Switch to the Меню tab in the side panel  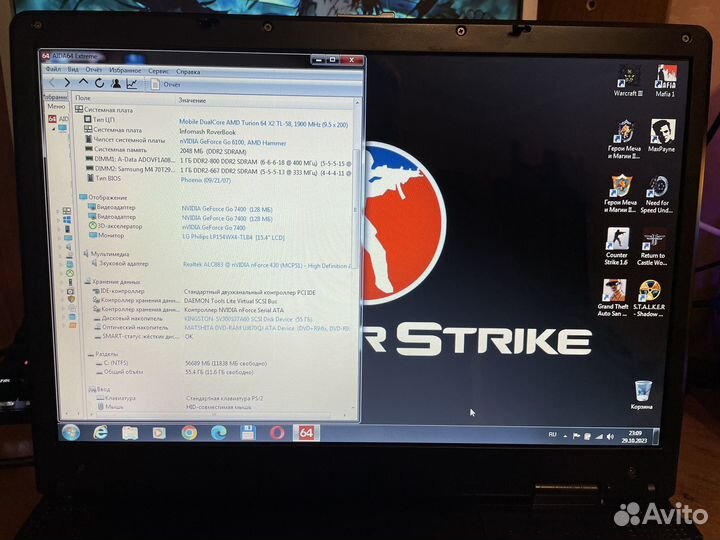[56, 107]
